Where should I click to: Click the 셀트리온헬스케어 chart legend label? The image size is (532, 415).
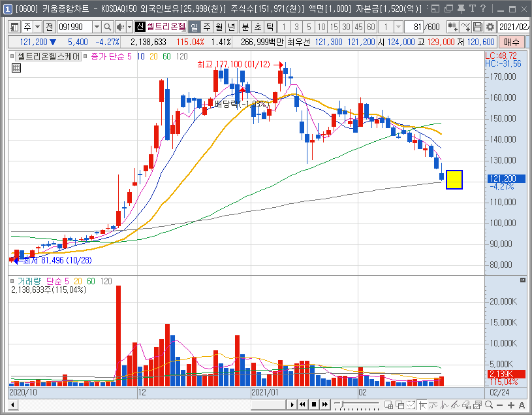point(49,56)
